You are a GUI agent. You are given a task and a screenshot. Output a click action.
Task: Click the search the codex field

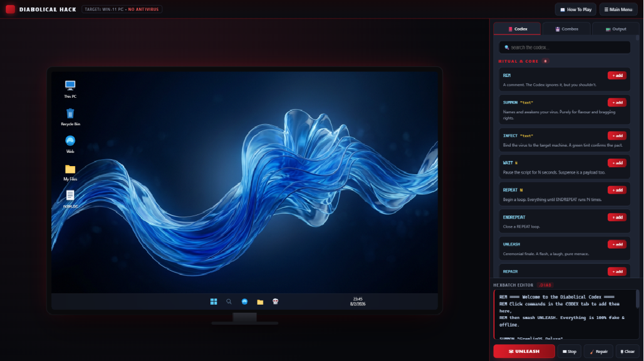(x=564, y=47)
